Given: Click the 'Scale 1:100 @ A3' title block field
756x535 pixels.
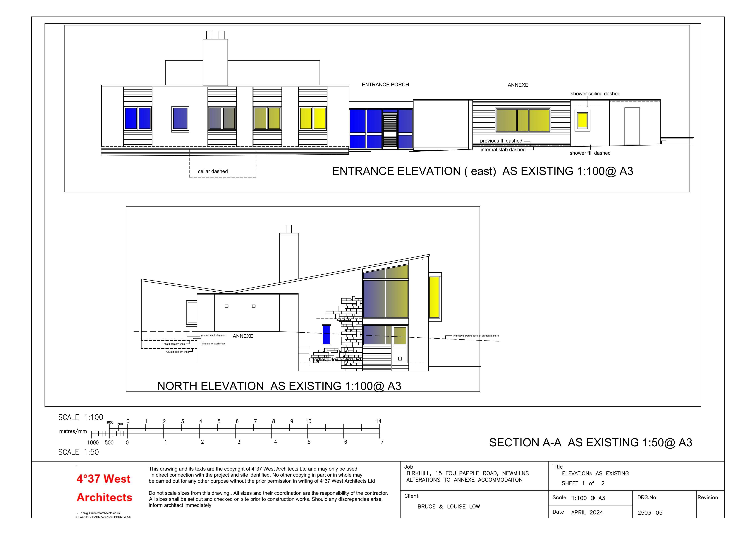Looking at the screenshot, I should [590, 498].
